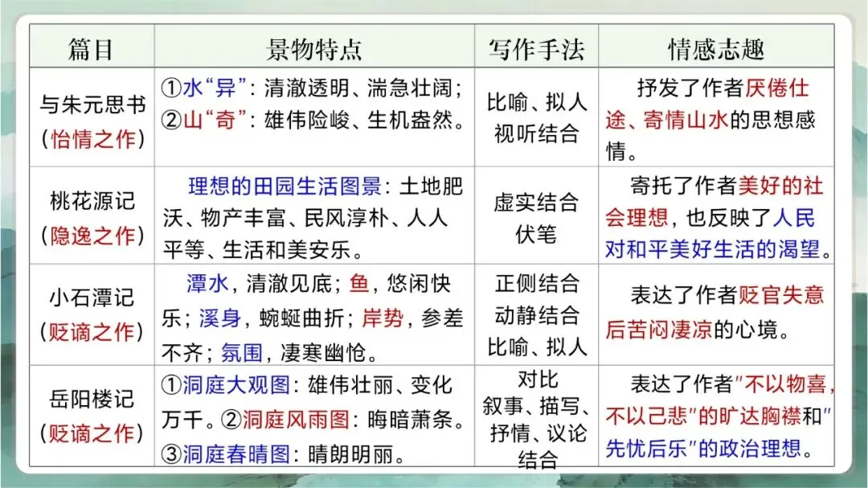Click the 篇目 column header

point(91,47)
